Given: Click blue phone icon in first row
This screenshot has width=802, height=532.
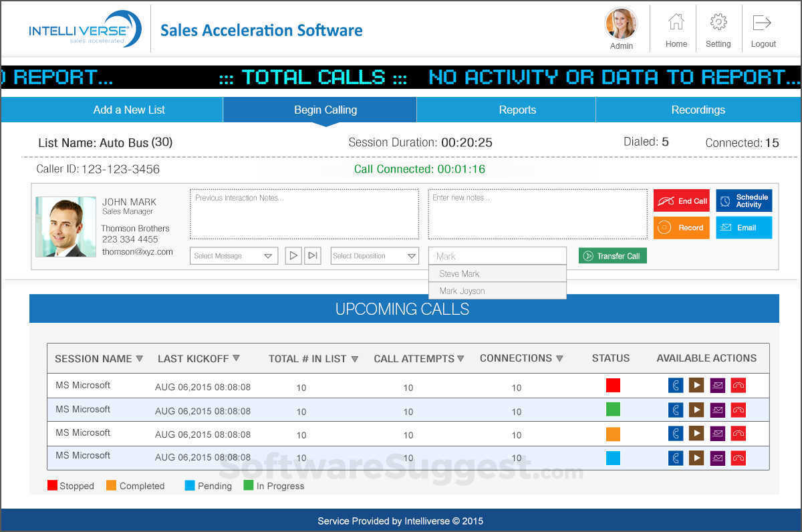Looking at the screenshot, I should (676, 385).
